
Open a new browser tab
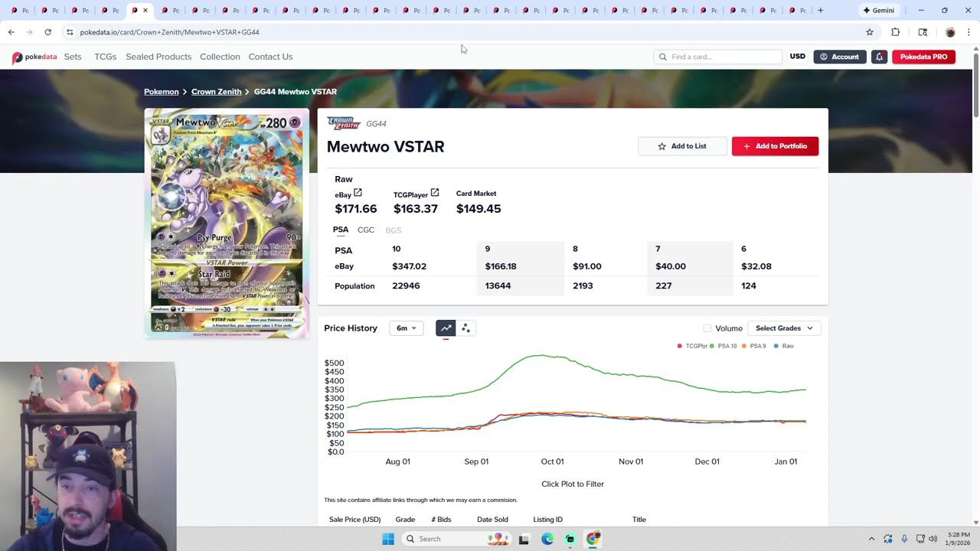pyautogui.click(x=821, y=11)
